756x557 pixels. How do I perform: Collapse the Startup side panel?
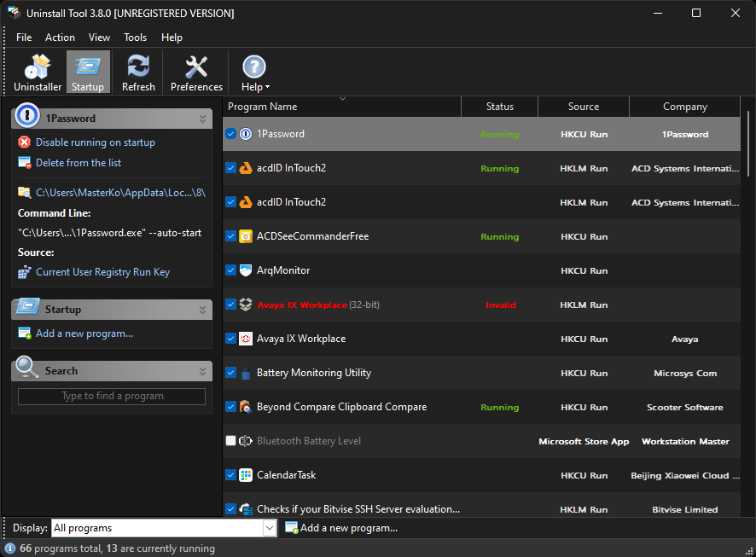202,310
